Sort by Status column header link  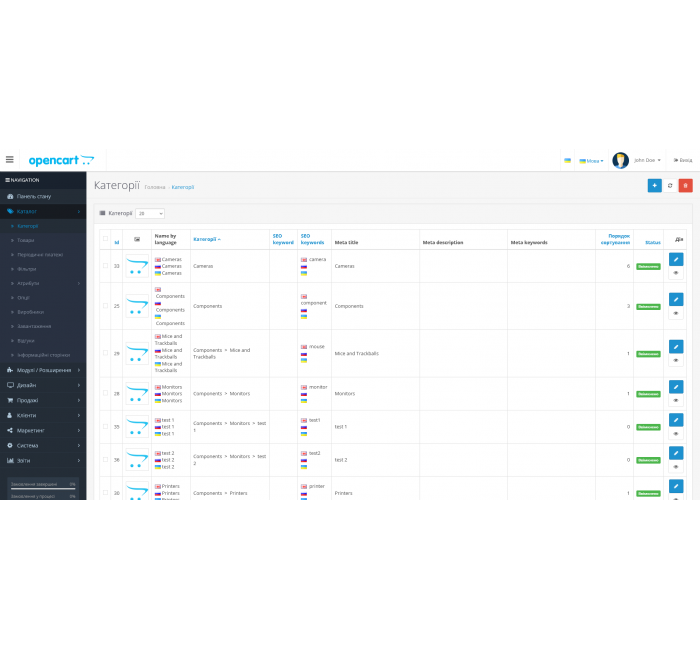653,242
